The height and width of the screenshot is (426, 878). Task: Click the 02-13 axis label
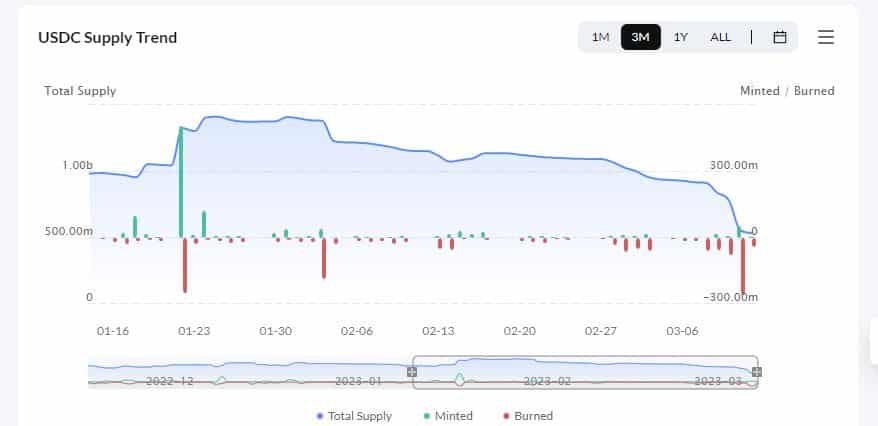point(438,331)
